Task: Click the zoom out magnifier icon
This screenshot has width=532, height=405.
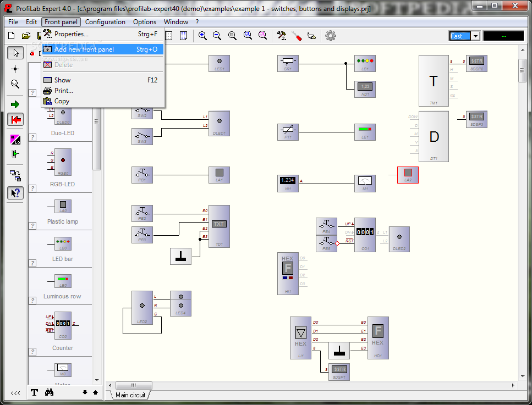Action: [x=217, y=36]
